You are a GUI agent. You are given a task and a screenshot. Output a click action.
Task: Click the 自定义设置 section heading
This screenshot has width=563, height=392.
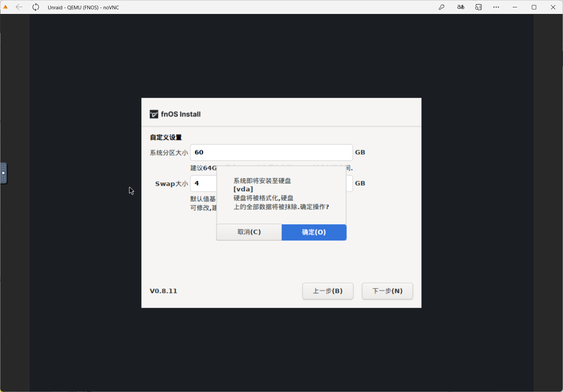(x=166, y=138)
